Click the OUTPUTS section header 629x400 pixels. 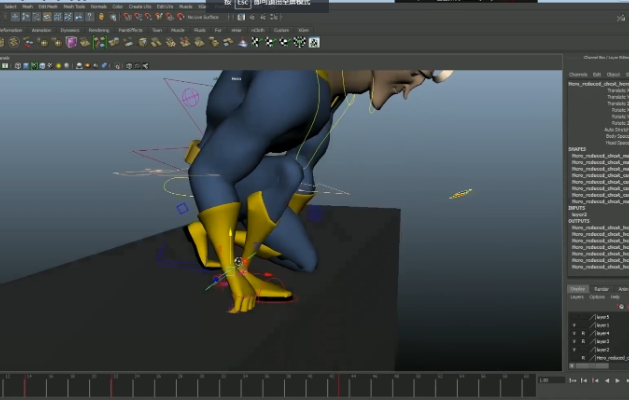(x=579, y=221)
